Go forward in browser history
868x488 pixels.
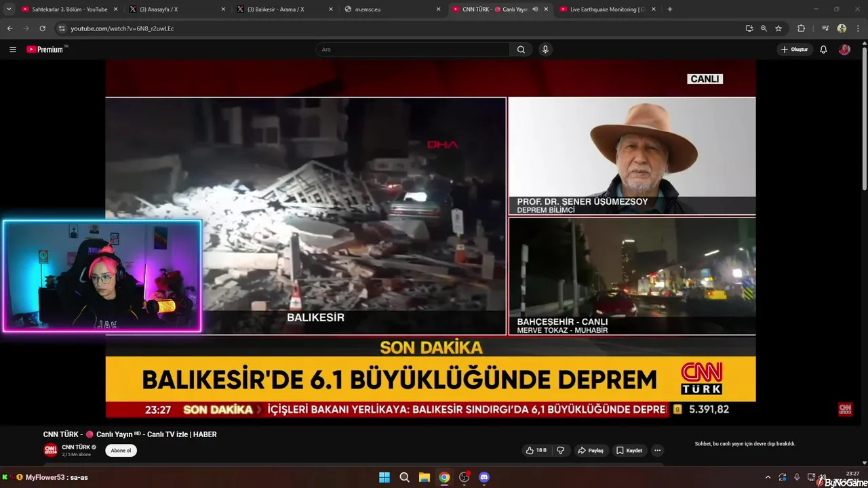point(26,28)
